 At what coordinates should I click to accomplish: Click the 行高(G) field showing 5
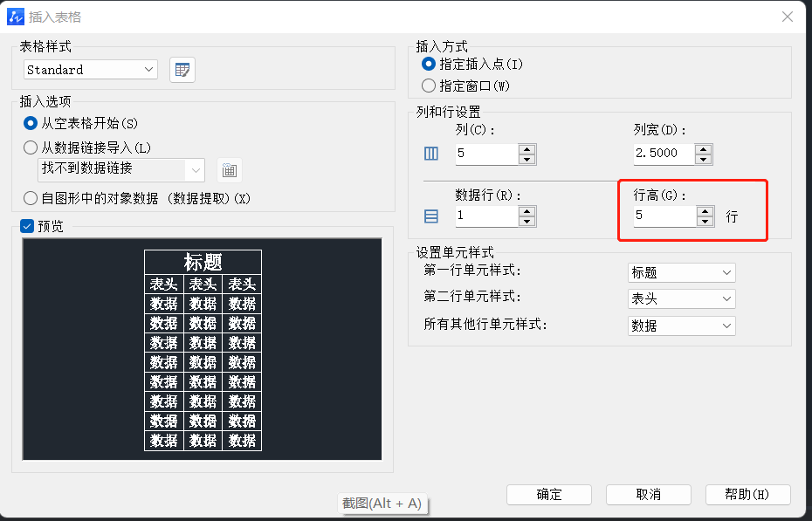pos(665,216)
